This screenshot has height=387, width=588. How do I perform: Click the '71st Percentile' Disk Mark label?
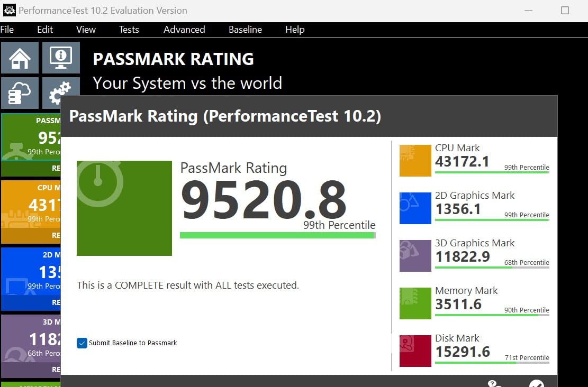[x=527, y=358]
